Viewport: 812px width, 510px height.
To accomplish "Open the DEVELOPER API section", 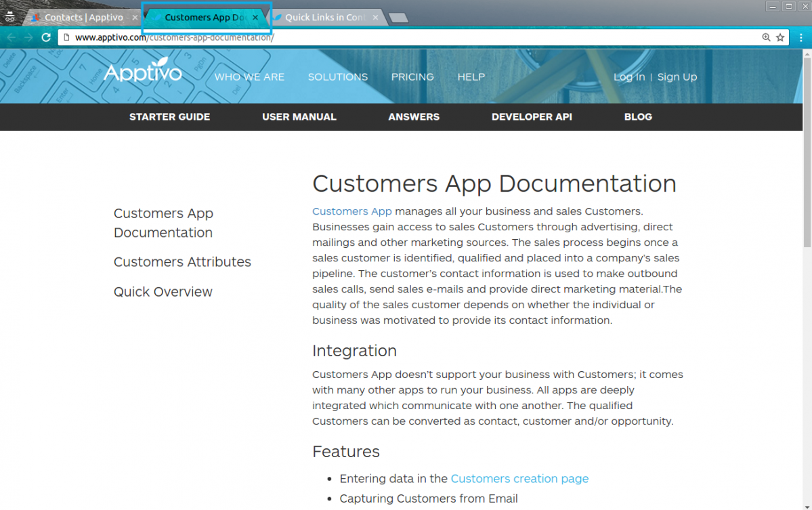I will (532, 117).
